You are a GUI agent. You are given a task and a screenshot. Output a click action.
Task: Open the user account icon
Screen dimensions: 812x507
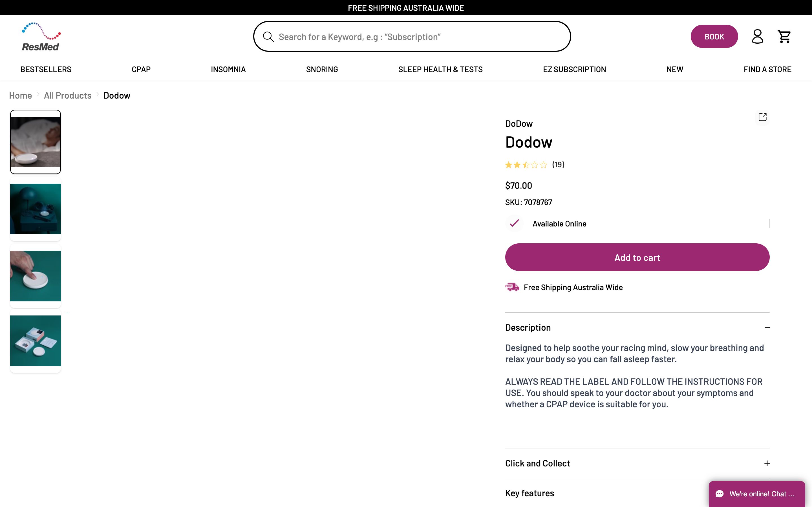click(x=757, y=36)
